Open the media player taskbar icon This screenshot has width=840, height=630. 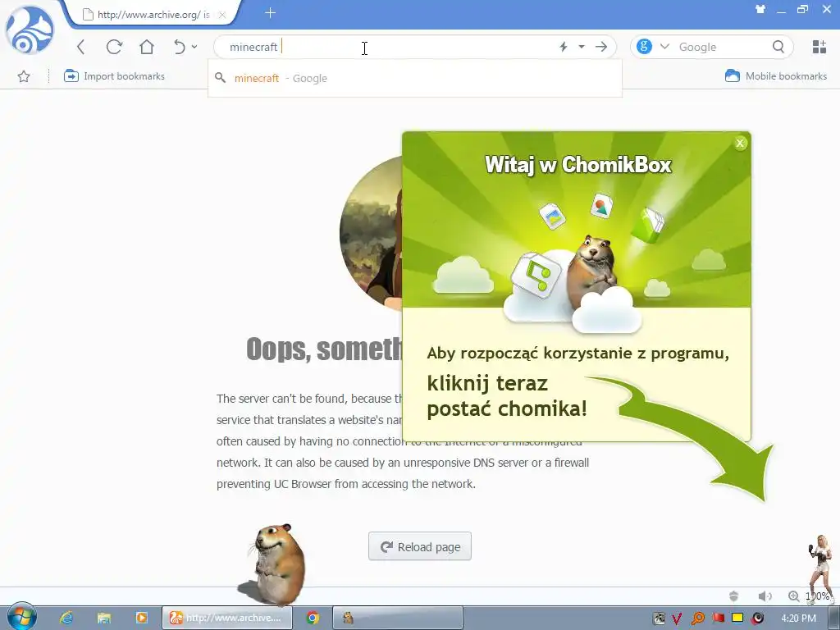(x=141, y=619)
